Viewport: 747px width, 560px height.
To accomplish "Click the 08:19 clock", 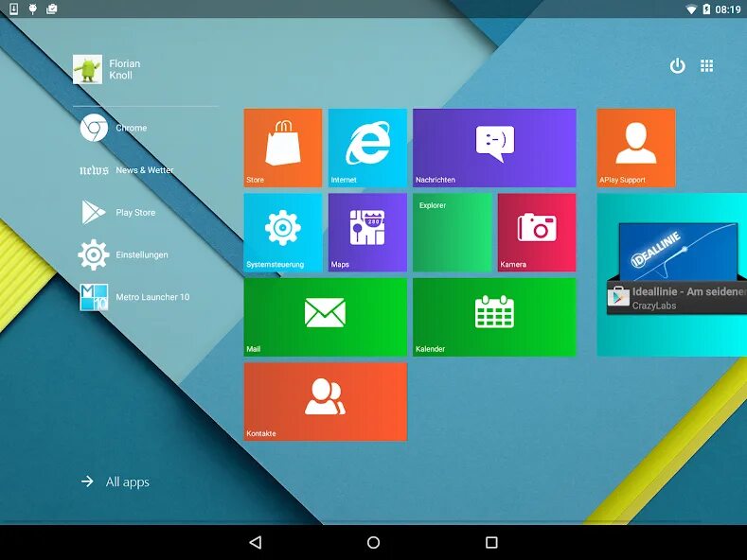I will pos(727,9).
